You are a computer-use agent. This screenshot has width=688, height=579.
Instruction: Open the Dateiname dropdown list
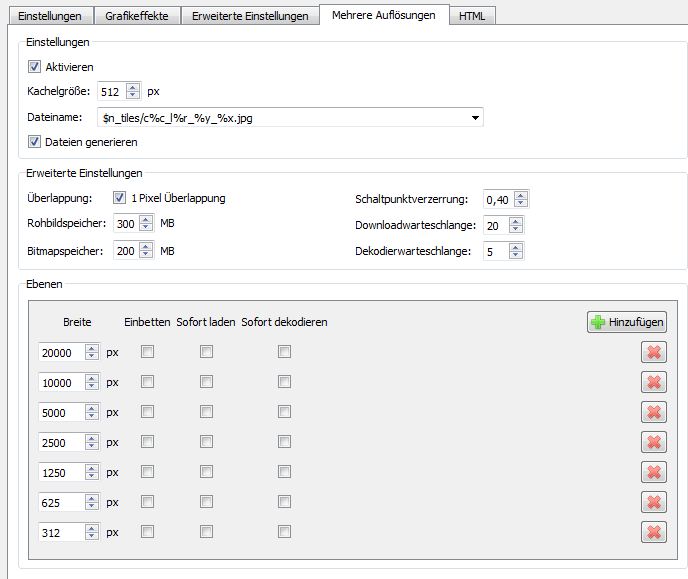(x=475, y=118)
